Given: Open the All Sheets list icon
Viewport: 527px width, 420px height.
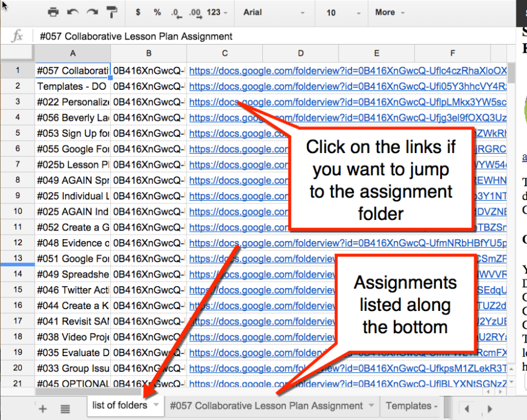Looking at the screenshot, I should click(65, 409).
